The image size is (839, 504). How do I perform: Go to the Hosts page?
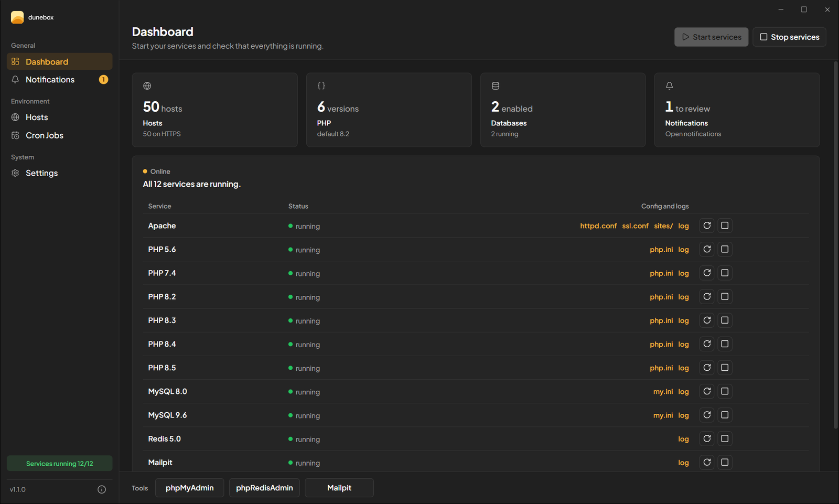tap(60, 117)
